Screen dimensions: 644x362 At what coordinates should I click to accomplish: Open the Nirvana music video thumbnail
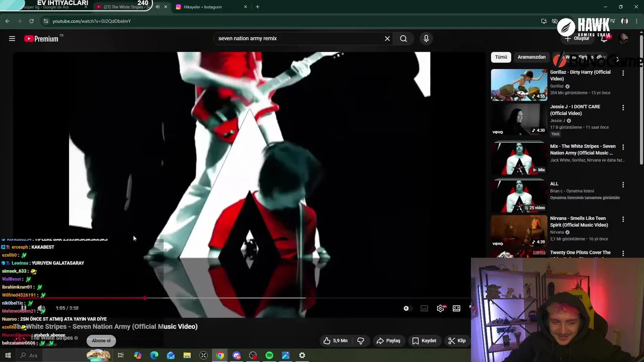coord(519,231)
